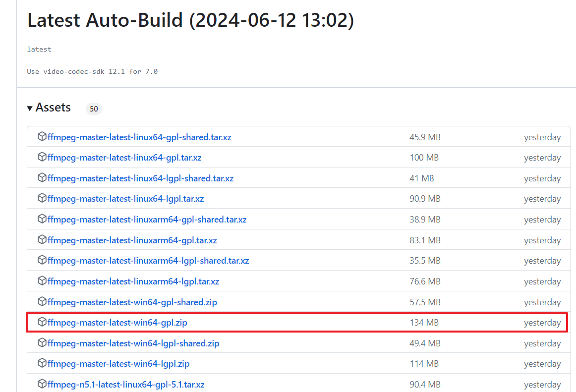This screenshot has width=576, height=392.
Task: Click 'yesterday' date in win64-lgpl.zip row
Action: tap(543, 364)
